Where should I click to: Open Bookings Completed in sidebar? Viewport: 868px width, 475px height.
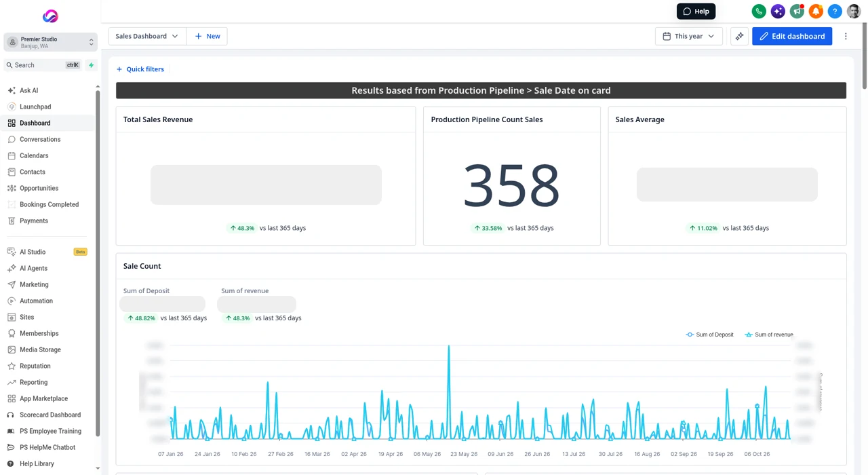click(x=48, y=204)
